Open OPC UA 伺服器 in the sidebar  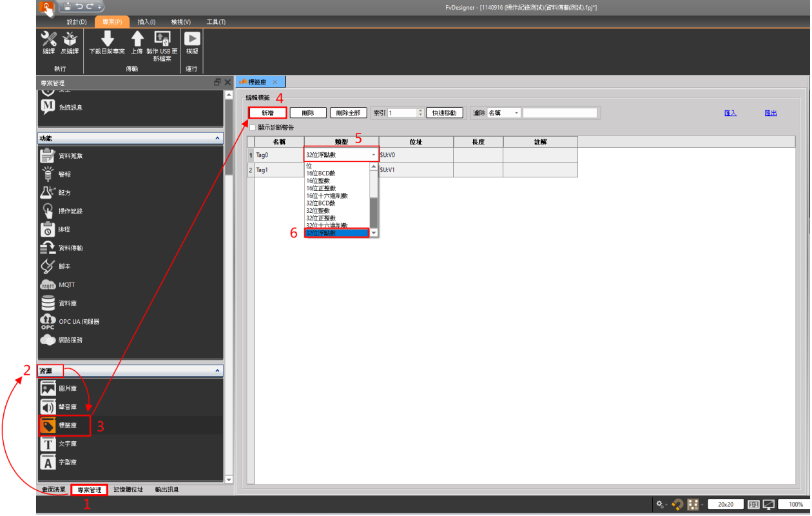(48, 321)
